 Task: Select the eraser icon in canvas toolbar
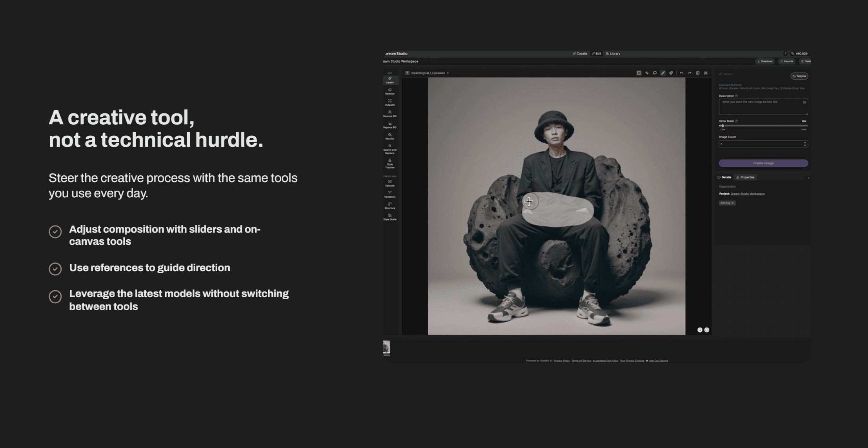click(671, 73)
